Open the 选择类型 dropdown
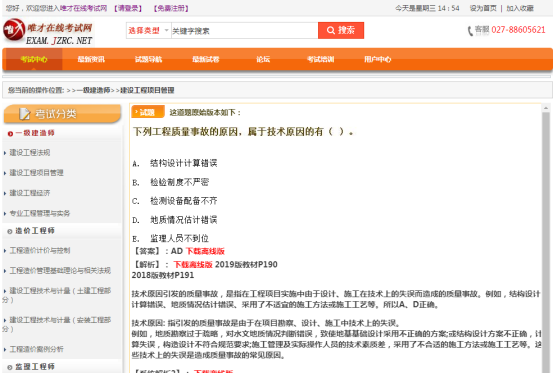Image resolution: width=553 pixels, height=374 pixels. tap(148, 31)
